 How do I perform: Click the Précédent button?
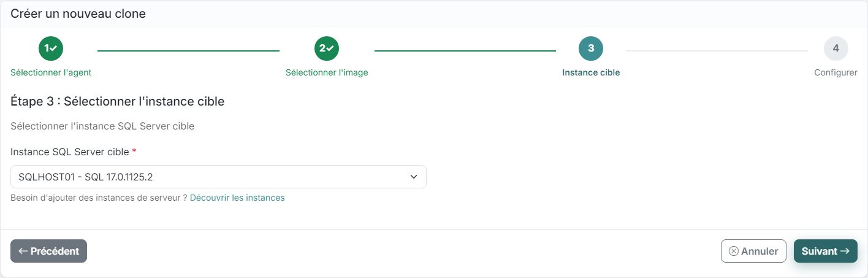(49, 251)
